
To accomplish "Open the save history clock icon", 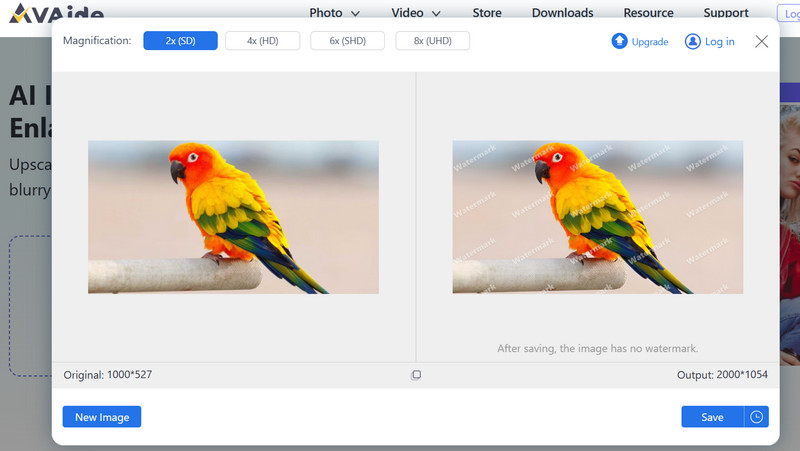I will (757, 417).
